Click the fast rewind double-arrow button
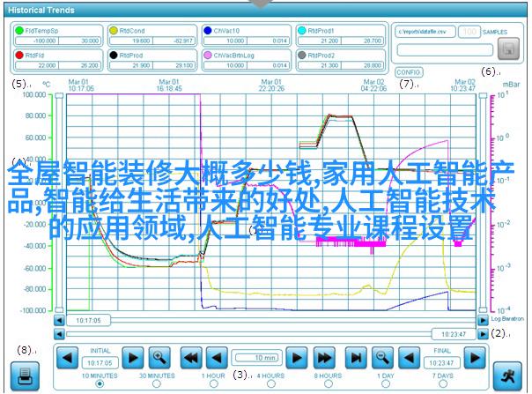532x394 pixels. click(x=191, y=358)
